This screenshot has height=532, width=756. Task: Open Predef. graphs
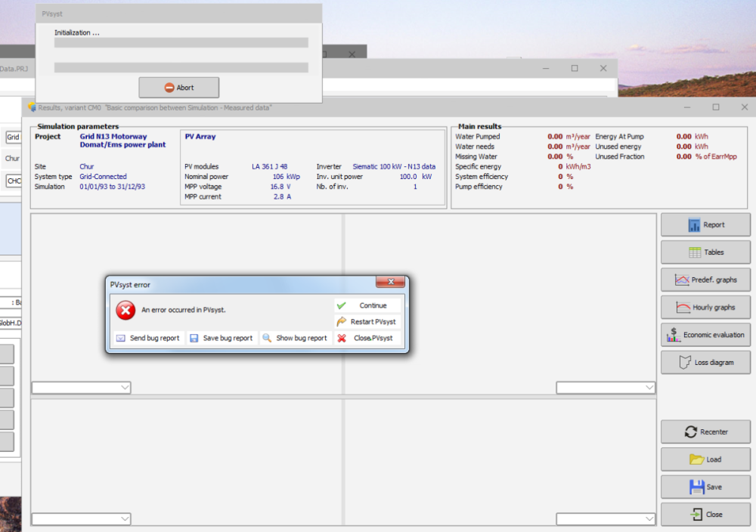(705, 280)
